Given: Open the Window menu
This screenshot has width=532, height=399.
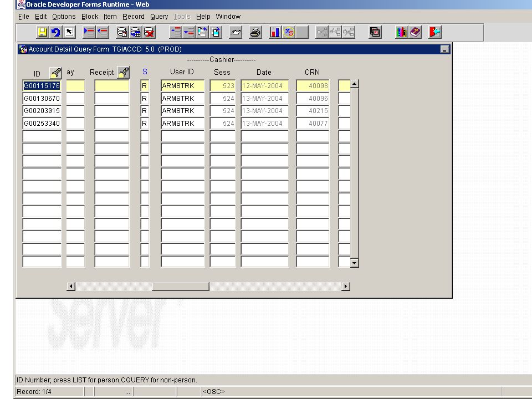Looking at the screenshot, I should pos(228,17).
